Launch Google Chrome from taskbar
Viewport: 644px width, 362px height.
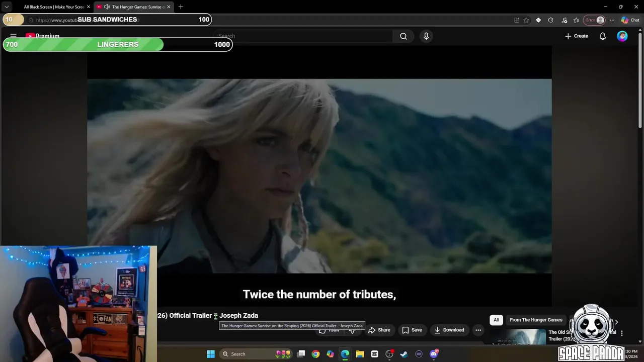point(315,354)
